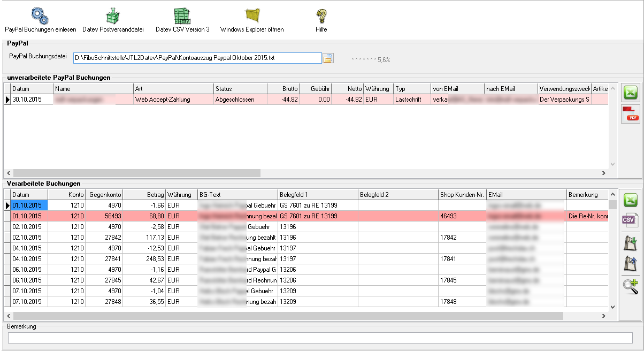Click down arrow of Verarbeitete Buchungen scrollbar
This screenshot has width=644, height=351.
pos(612,307)
